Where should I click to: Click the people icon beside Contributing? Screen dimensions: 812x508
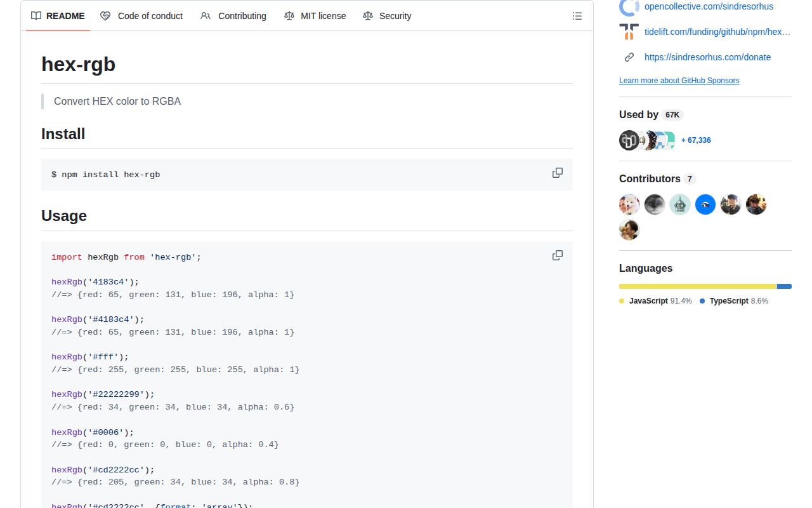pyautogui.click(x=206, y=16)
